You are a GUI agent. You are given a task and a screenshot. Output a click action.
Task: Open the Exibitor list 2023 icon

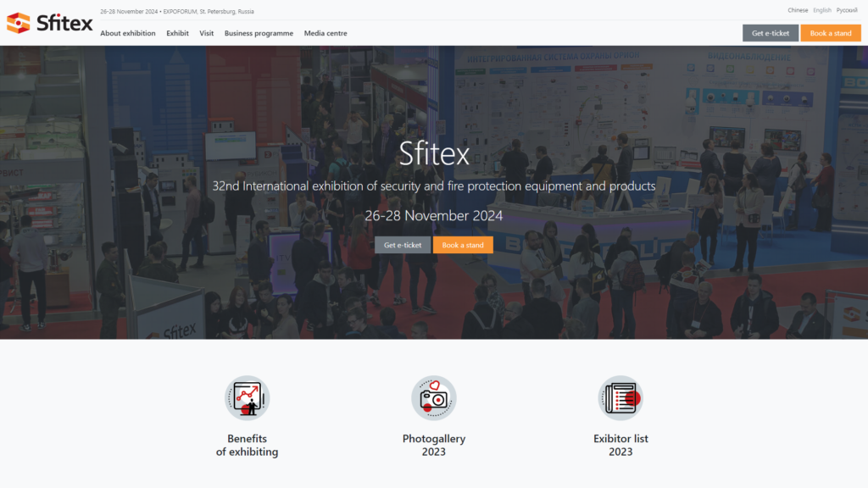(x=620, y=398)
